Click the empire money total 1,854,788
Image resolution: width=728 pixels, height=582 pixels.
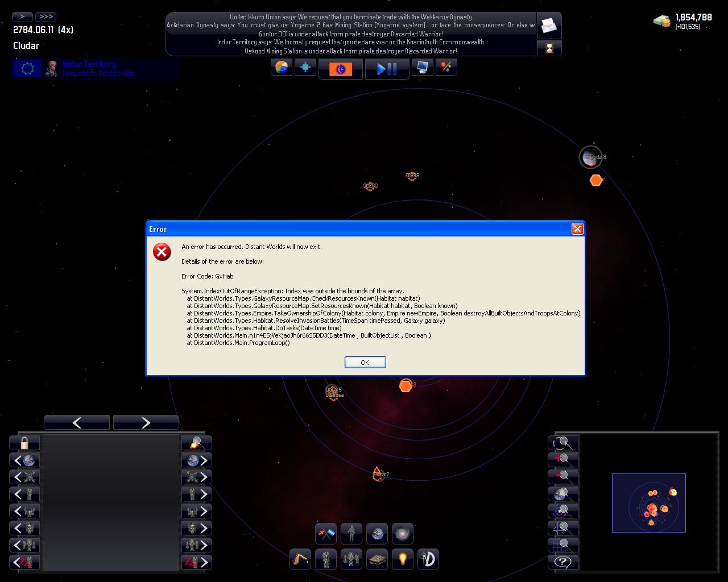[693, 18]
